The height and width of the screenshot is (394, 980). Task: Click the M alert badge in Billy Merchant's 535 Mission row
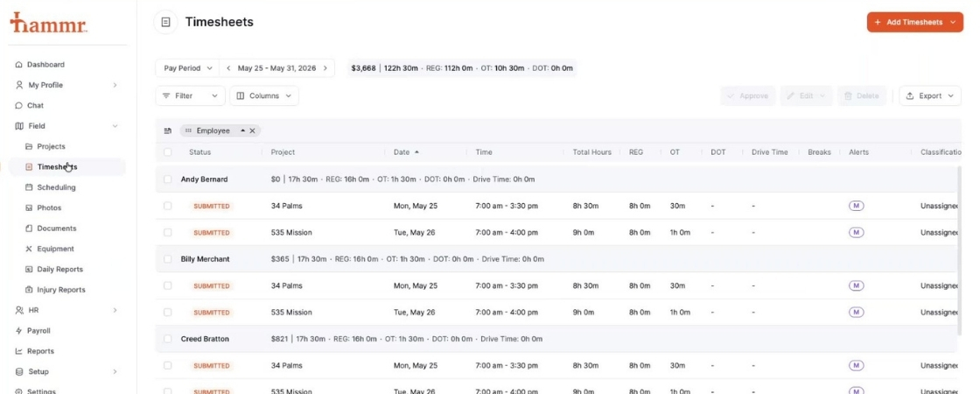pyautogui.click(x=857, y=312)
